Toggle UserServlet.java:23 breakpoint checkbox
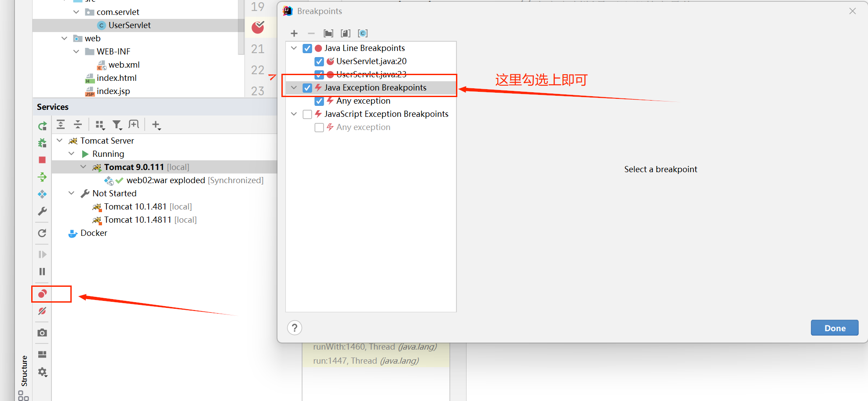This screenshot has height=401, width=868. [x=319, y=74]
